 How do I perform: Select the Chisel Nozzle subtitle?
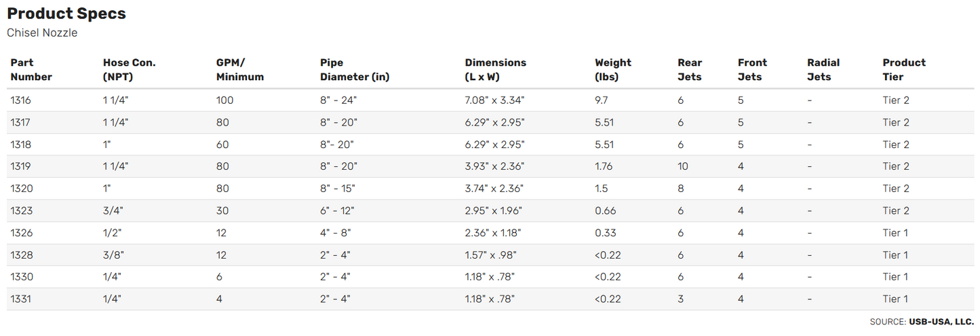click(x=42, y=33)
